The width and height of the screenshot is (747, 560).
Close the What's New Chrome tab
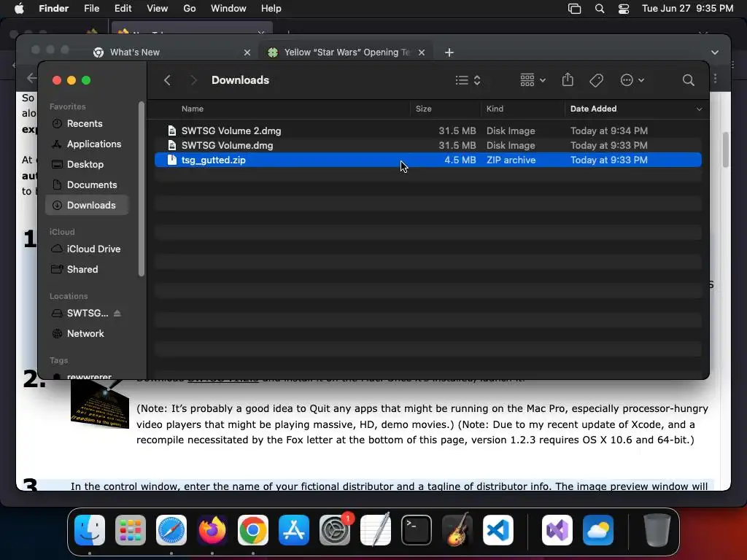(247, 52)
